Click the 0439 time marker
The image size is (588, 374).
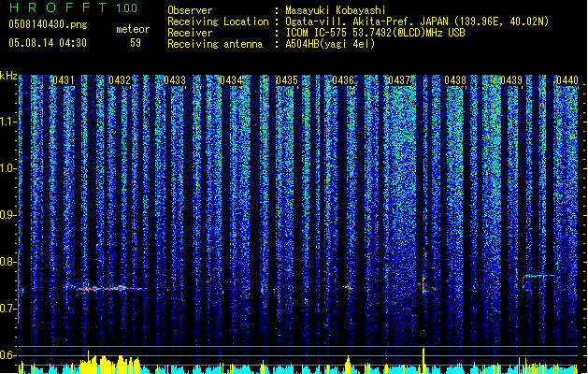511,80
